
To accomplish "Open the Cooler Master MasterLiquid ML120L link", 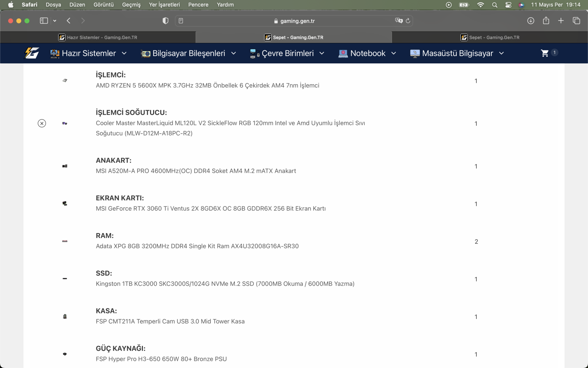I will tap(230, 128).
